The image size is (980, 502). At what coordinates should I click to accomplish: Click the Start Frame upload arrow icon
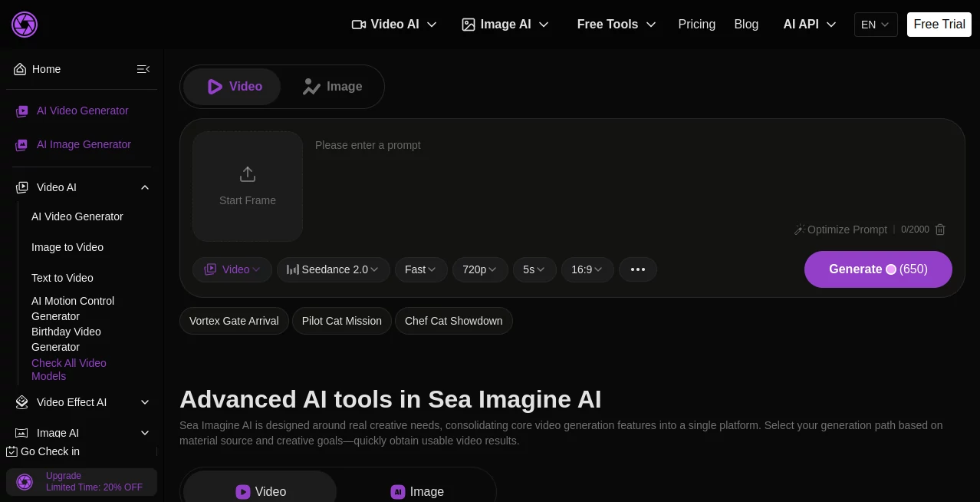(x=248, y=174)
